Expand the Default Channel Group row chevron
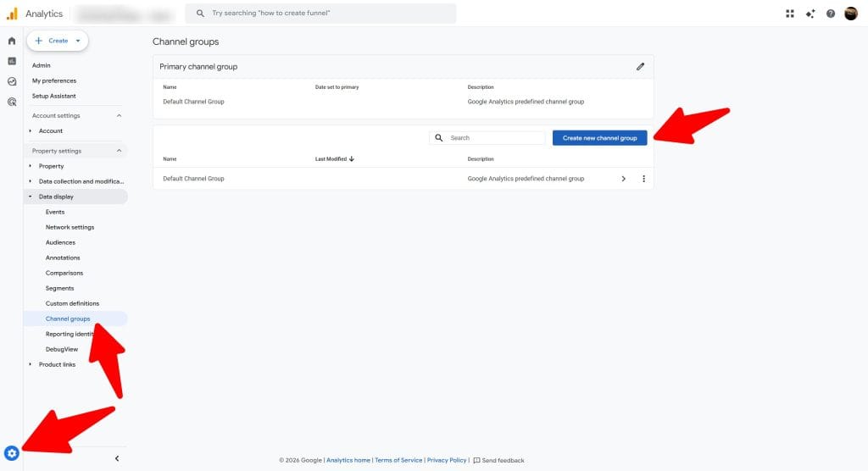The width and height of the screenshot is (868, 471). point(624,179)
